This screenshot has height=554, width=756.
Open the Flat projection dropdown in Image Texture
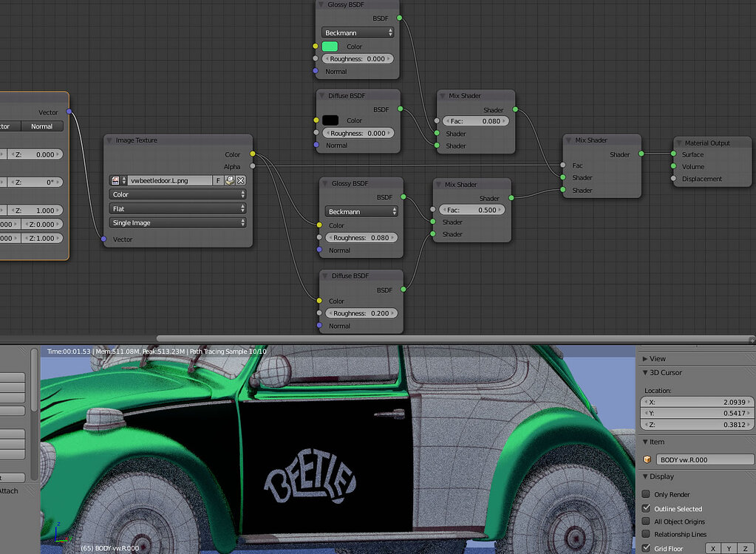point(177,208)
